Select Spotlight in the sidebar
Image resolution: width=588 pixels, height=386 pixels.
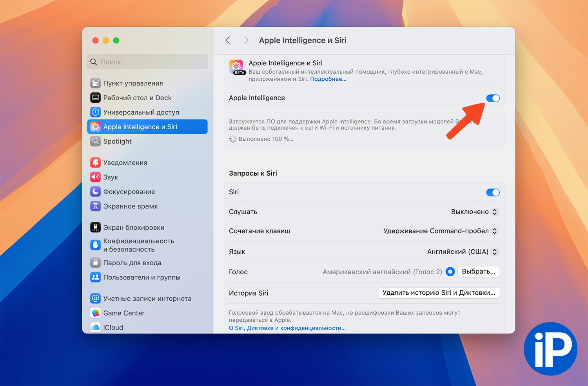tap(147, 141)
